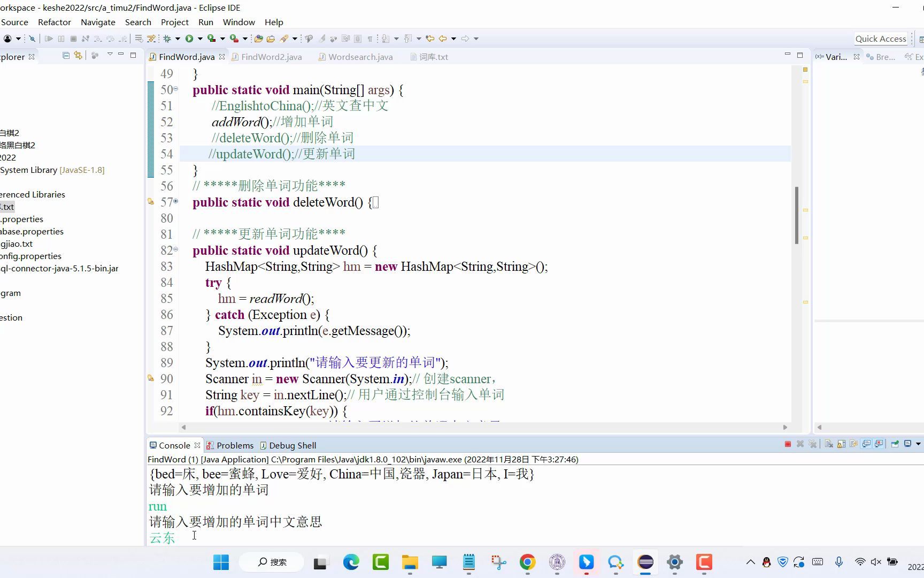Click the warning marker at line 90

(x=151, y=378)
